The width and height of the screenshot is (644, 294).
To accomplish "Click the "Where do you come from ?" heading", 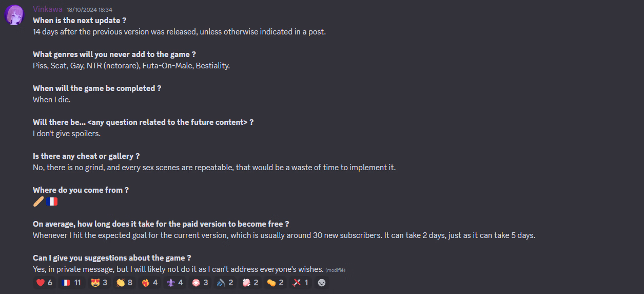I will (x=81, y=190).
